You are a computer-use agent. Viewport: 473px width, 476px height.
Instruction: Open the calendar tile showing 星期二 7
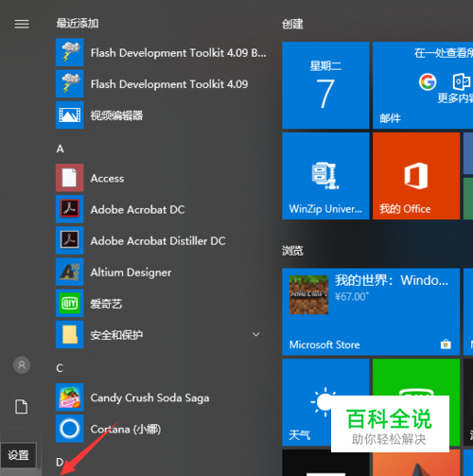tap(325, 85)
